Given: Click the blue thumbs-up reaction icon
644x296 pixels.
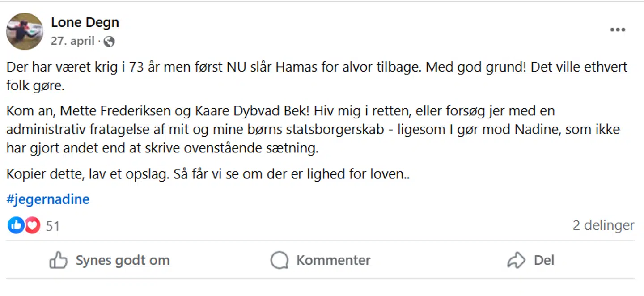Looking at the screenshot, I should (16, 225).
